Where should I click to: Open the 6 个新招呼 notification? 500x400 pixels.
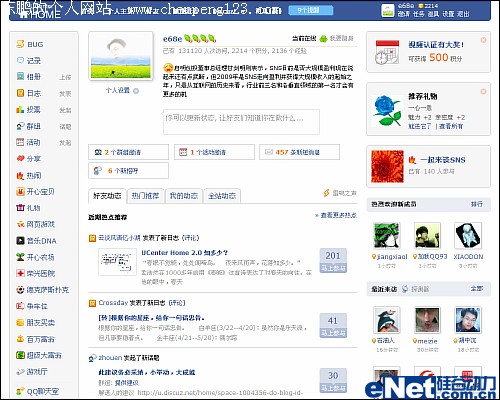tap(128, 171)
